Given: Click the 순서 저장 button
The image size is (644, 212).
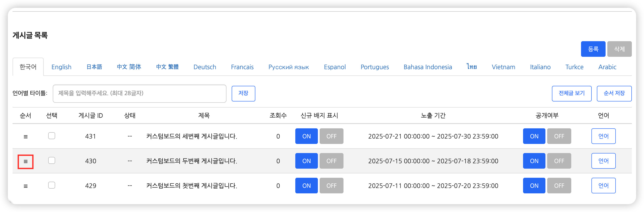Looking at the screenshot, I should pyautogui.click(x=614, y=93).
